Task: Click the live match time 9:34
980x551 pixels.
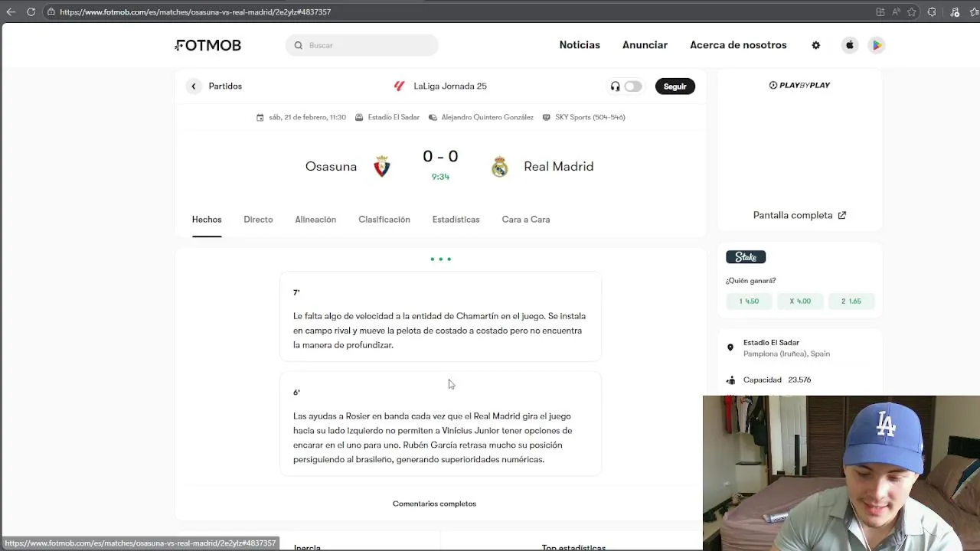Action: 440,177
